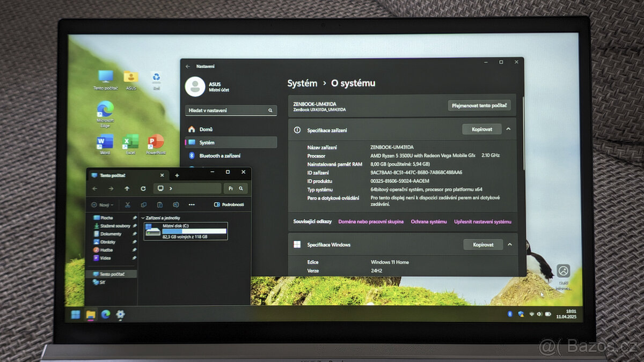Click the Cut scissors icon in Explorer
This screenshot has height=362, width=644.
[128, 205]
